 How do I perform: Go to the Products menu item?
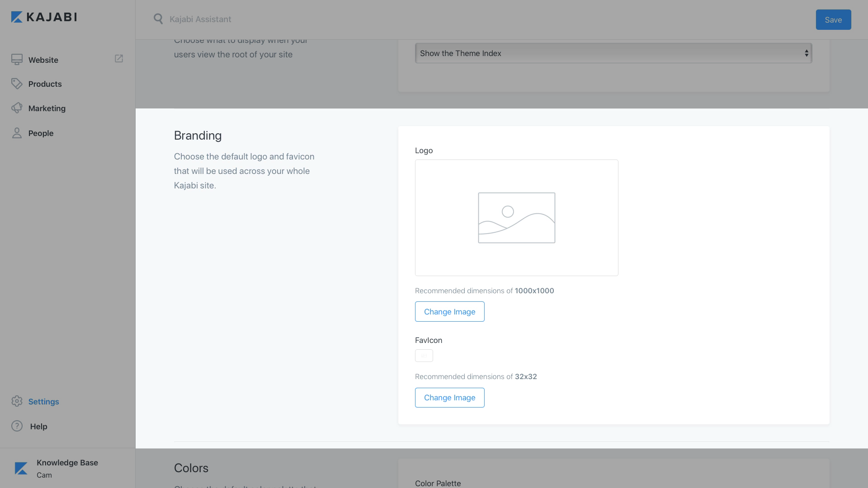45,84
